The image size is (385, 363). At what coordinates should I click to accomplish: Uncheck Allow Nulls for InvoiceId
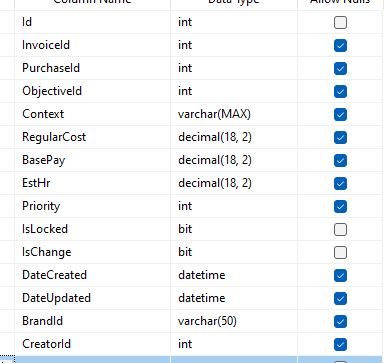click(340, 45)
